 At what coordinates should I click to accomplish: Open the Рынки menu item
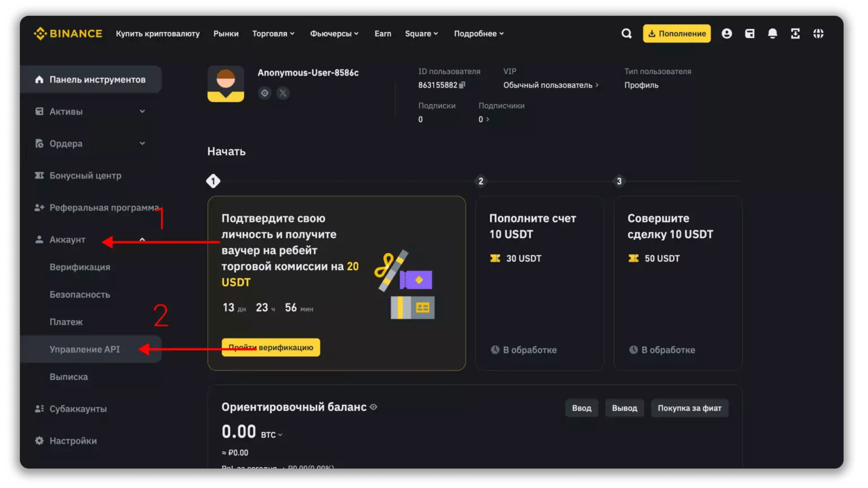(x=226, y=33)
